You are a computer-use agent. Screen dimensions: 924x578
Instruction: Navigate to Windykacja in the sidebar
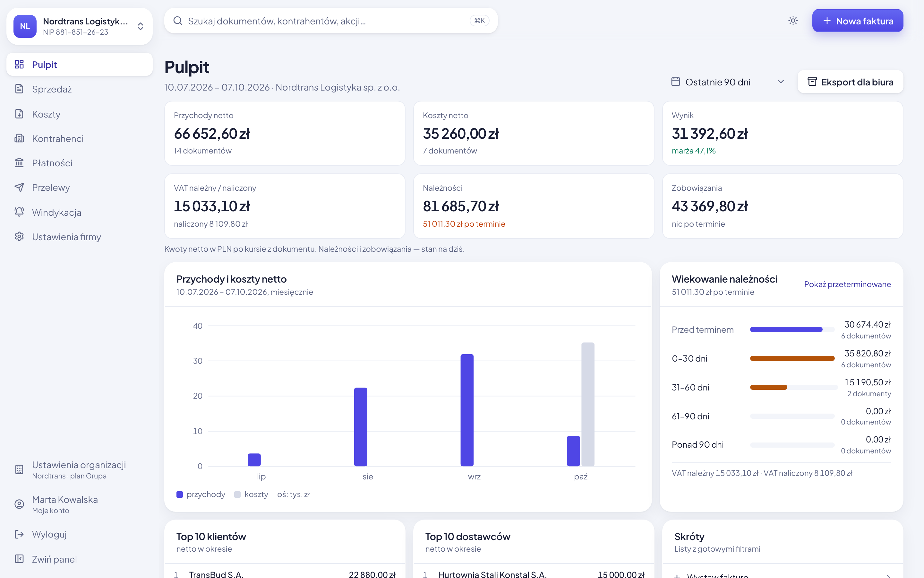[80, 212]
